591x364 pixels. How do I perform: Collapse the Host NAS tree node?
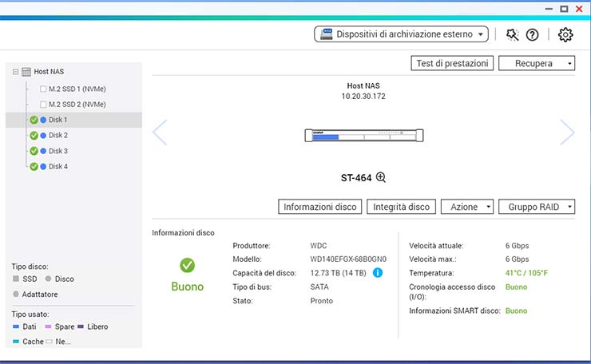click(16, 72)
